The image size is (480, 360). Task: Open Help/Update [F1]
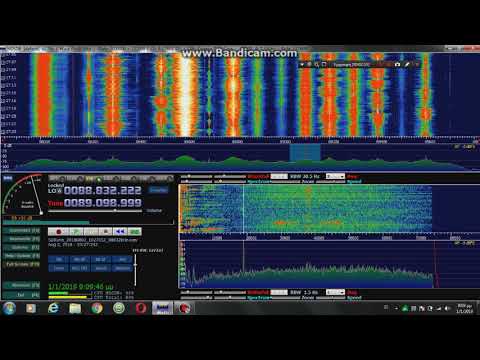pyautogui.click(x=22, y=256)
